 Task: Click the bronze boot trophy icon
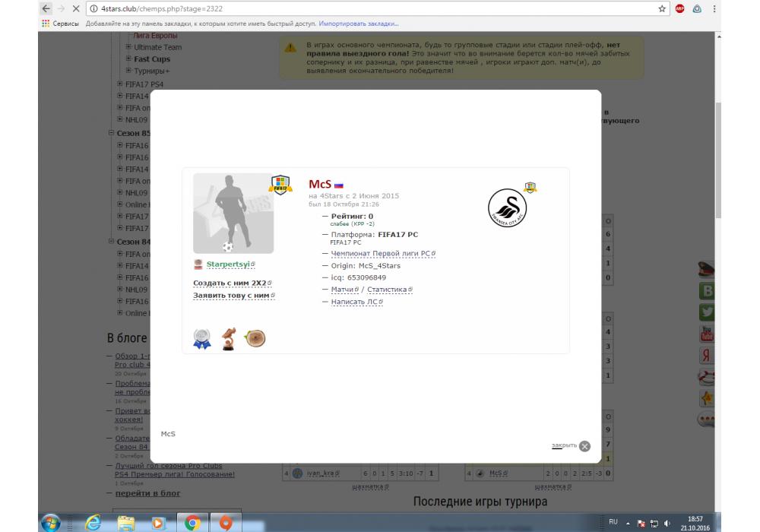click(x=228, y=339)
